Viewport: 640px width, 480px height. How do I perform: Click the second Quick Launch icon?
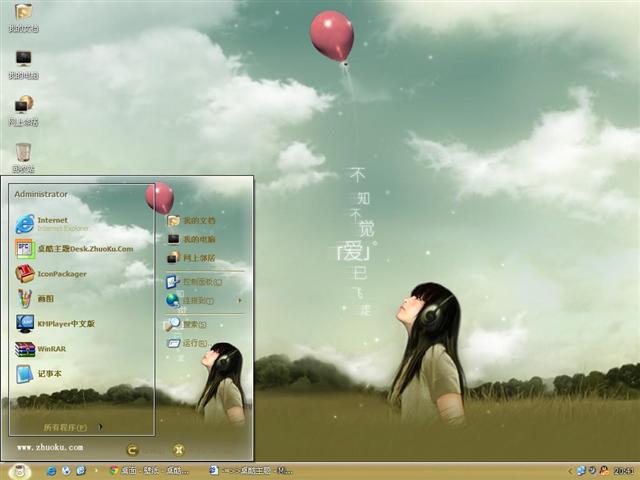[x=66, y=471]
